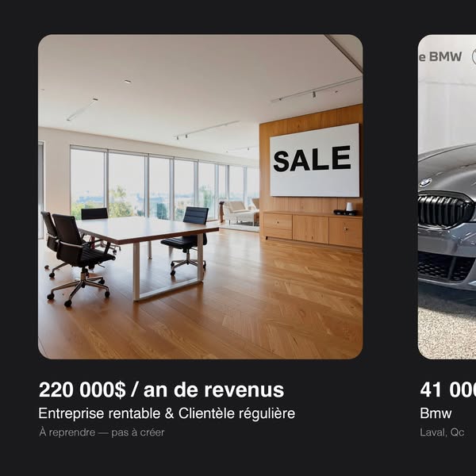Click the white SALE sign on wood wall
The width and height of the screenshot is (476, 476).
click(x=314, y=160)
